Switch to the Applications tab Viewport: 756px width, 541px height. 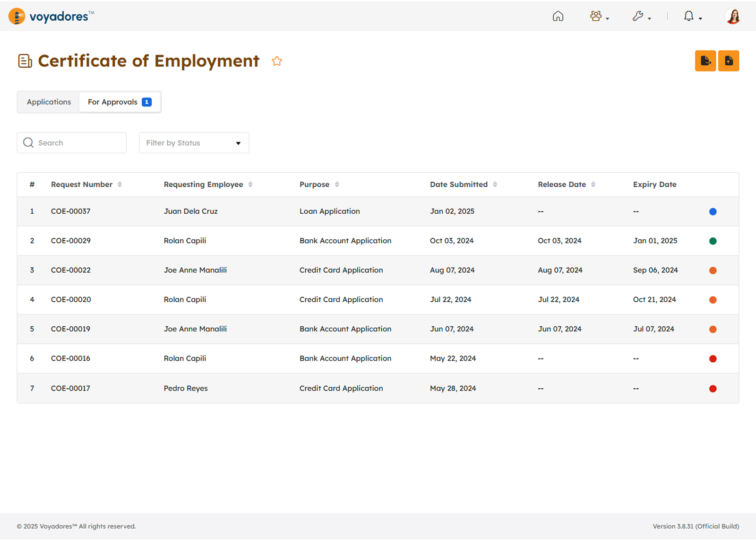point(49,102)
